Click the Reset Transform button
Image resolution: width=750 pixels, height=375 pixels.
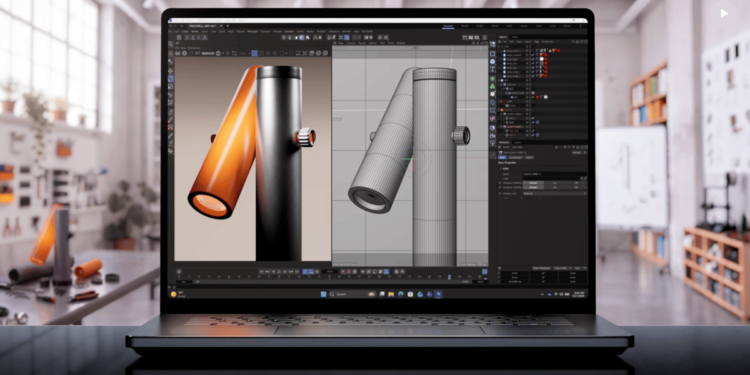pos(541,268)
